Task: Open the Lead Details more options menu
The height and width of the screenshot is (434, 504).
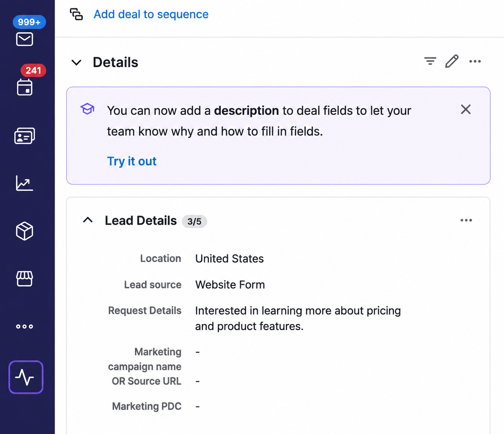Action: click(466, 220)
